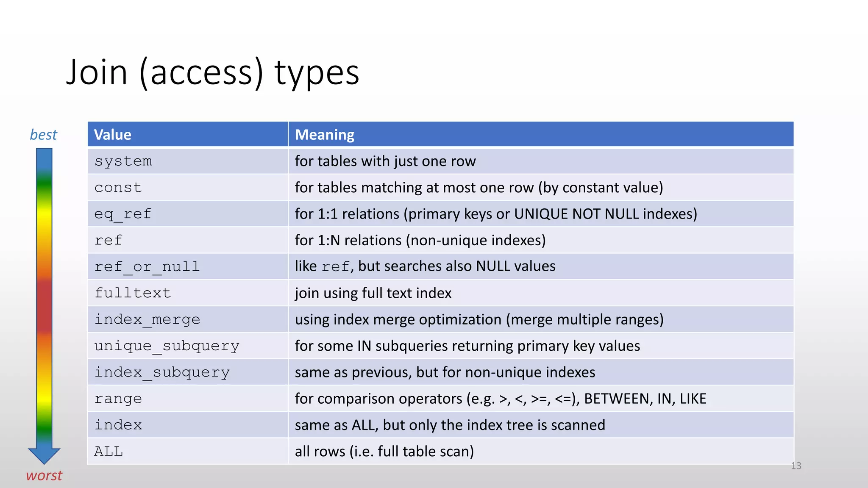Click the italic 'best' label
Viewport: 868px width, 488px height.
pyautogui.click(x=43, y=135)
